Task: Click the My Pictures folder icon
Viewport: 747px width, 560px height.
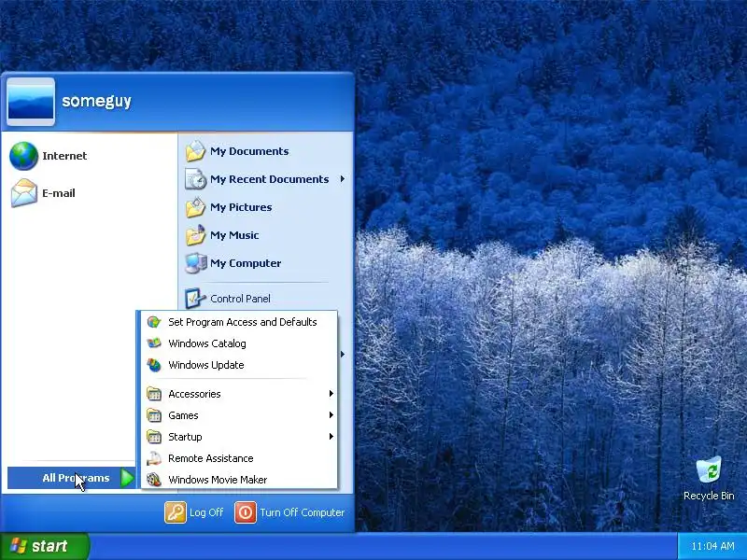Action: [195, 207]
